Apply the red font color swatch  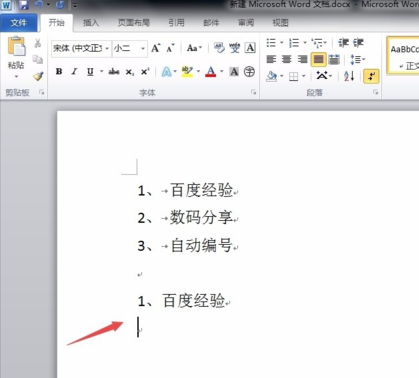pyautogui.click(x=211, y=72)
